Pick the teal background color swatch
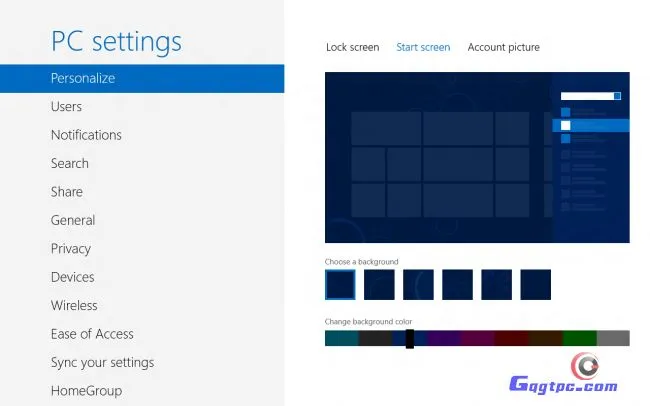 pos(341,339)
